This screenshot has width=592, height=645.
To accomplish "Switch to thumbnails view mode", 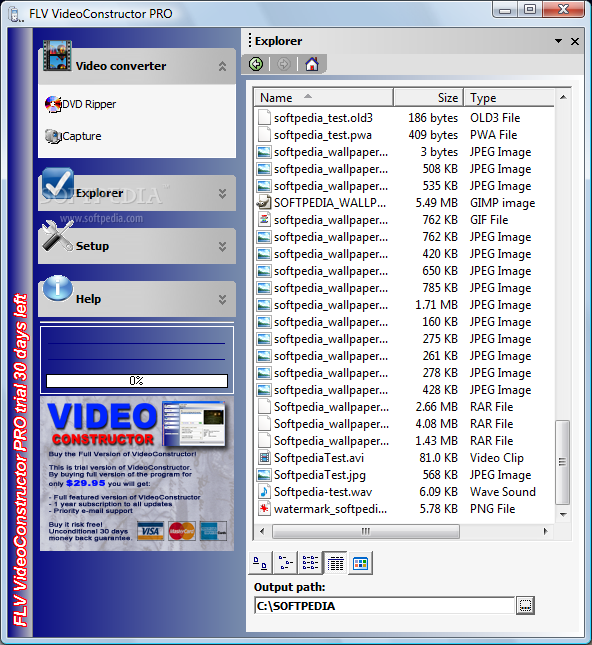I will click(360, 563).
